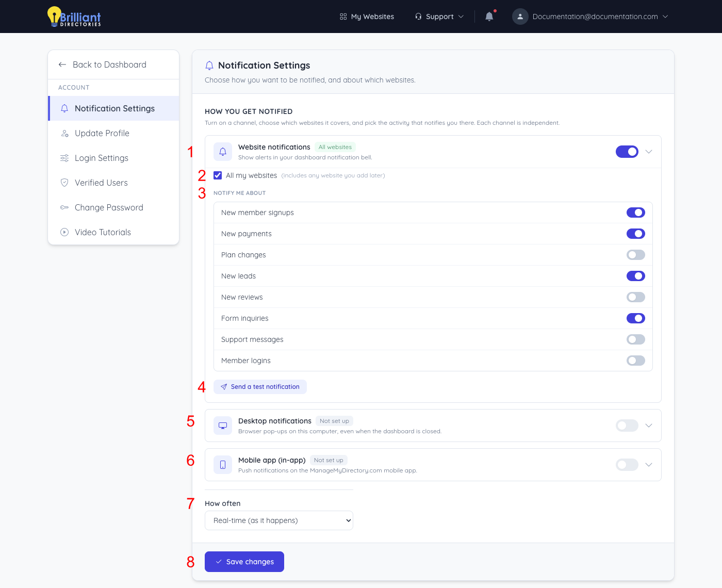This screenshot has width=722, height=588.
Task: Click the Not set up badge on Desktop notifications
Action: point(334,421)
